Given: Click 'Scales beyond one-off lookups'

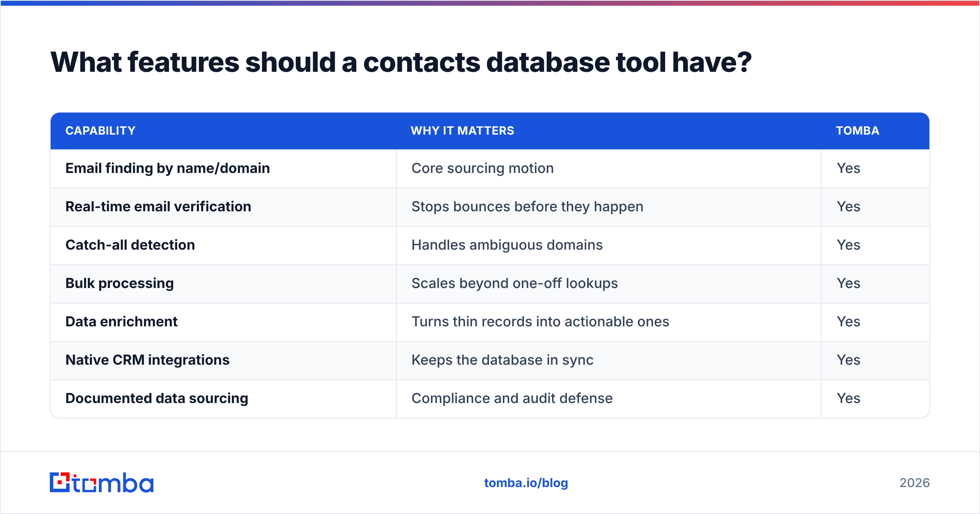Looking at the screenshot, I should 514,283.
